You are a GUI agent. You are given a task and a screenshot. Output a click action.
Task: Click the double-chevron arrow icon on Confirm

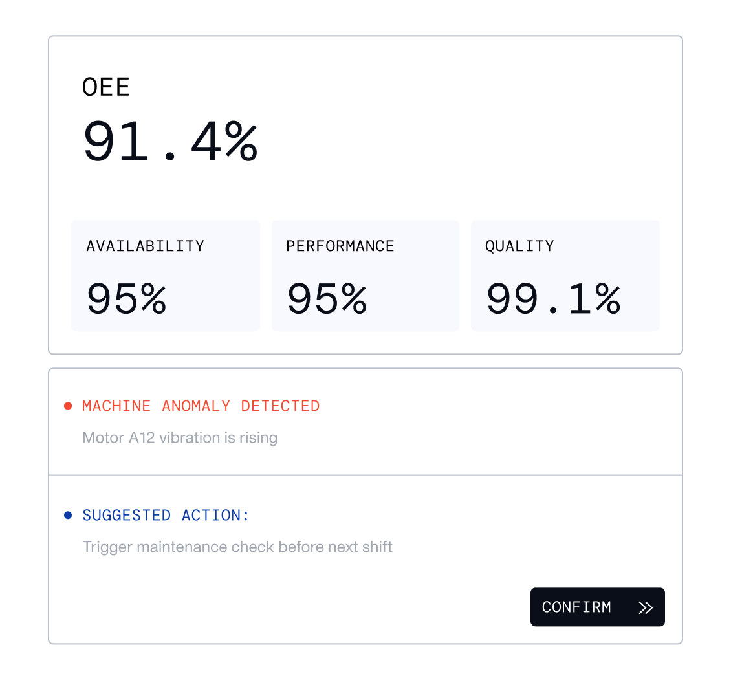tap(645, 607)
